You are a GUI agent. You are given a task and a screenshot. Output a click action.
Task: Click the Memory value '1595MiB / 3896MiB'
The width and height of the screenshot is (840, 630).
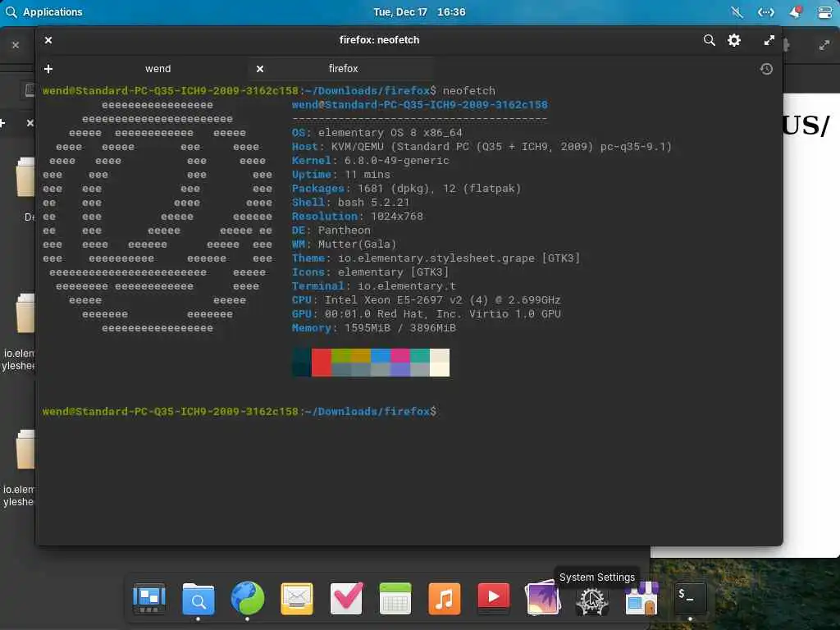(x=400, y=328)
